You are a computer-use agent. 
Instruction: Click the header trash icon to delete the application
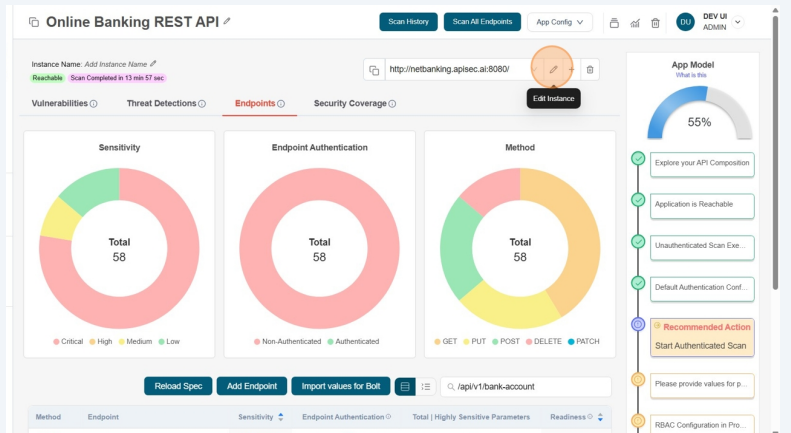click(655, 23)
